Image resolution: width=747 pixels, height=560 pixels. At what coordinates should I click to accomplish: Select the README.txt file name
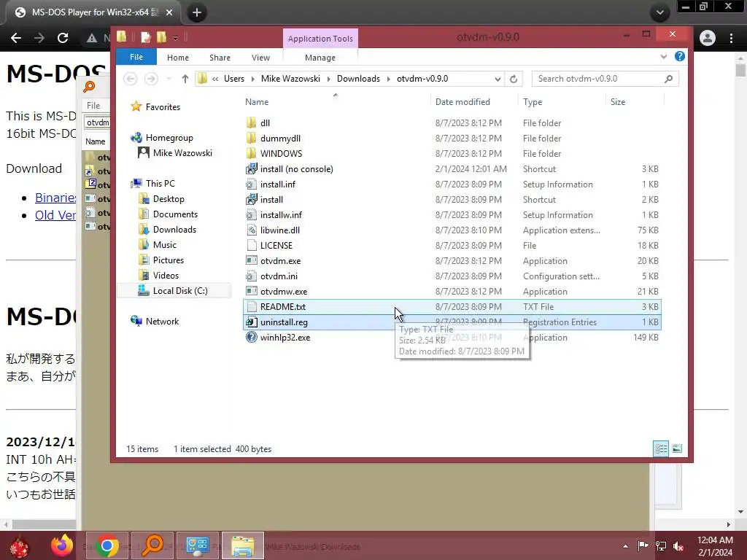pos(283,307)
